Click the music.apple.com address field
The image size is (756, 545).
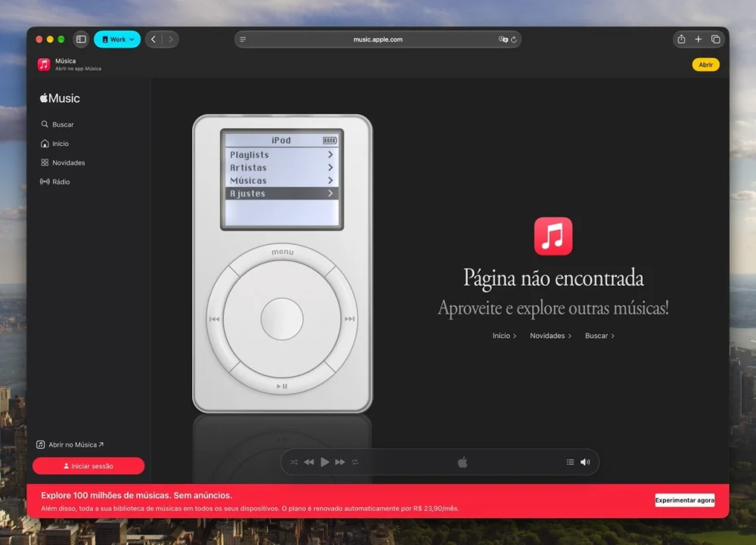(x=377, y=39)
